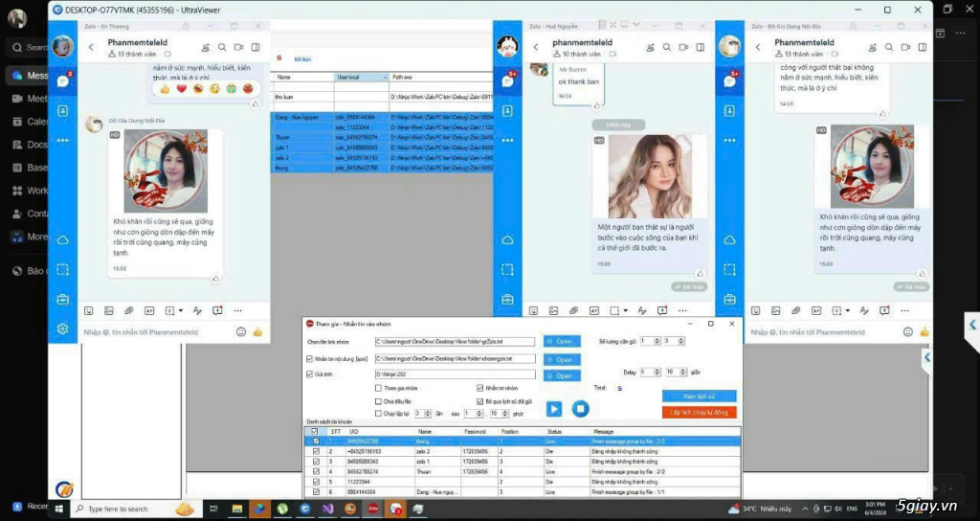Image resolution: width=980 pixels, height=521 pixels.
Task: Click add-member icon in Sir Thoong Zalo header
Action: coord(206,48)
